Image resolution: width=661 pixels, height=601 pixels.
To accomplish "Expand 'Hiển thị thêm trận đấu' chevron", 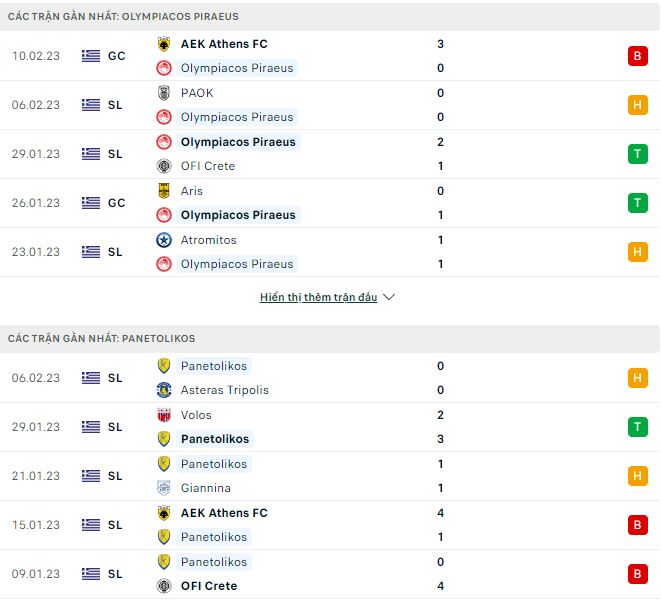I will pyautogui.click(x=389, y=297).
